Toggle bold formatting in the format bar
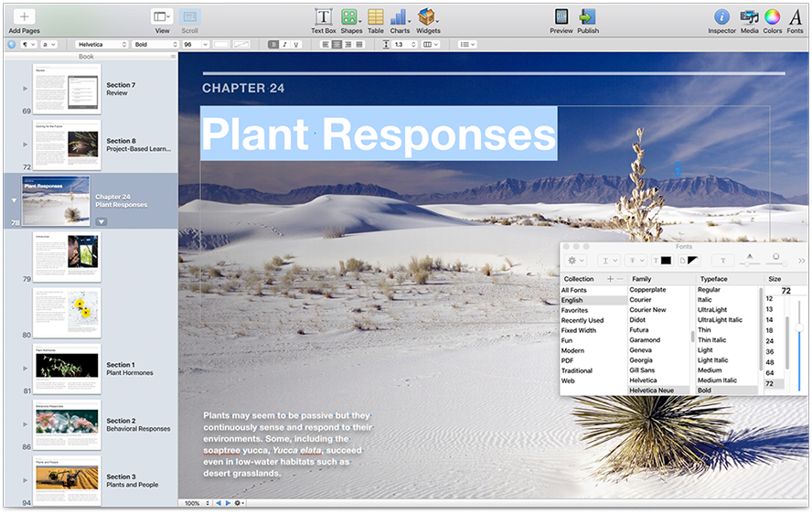812x514 pixels. [x=273, y=44]
